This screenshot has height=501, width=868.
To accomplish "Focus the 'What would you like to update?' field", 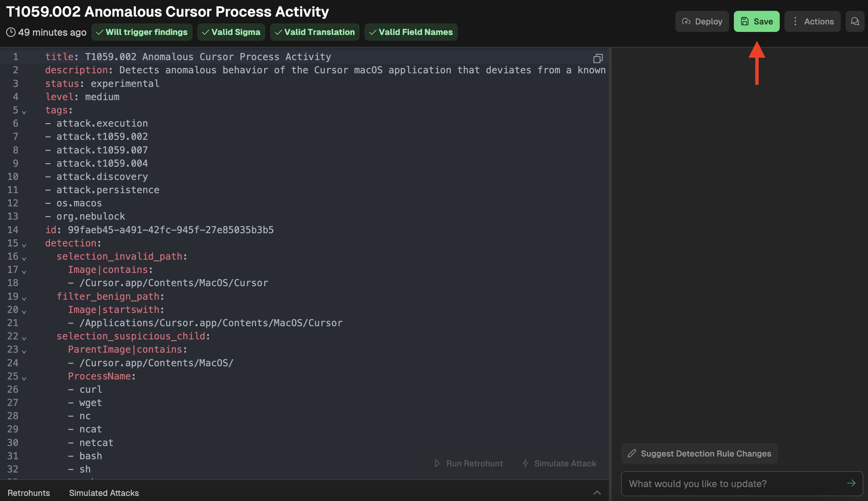I will click(733, 483).
